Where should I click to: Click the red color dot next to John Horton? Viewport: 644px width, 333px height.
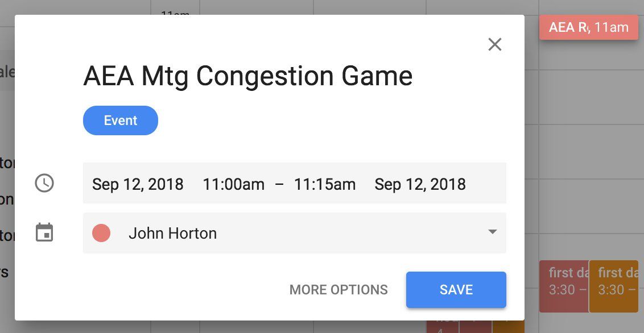coord(101,233)
